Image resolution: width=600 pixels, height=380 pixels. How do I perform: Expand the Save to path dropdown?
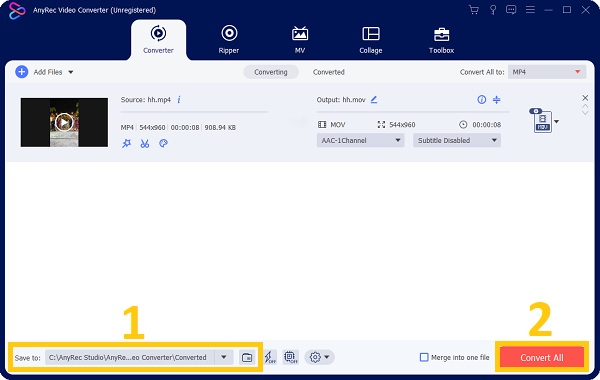(x=224, y=357)
